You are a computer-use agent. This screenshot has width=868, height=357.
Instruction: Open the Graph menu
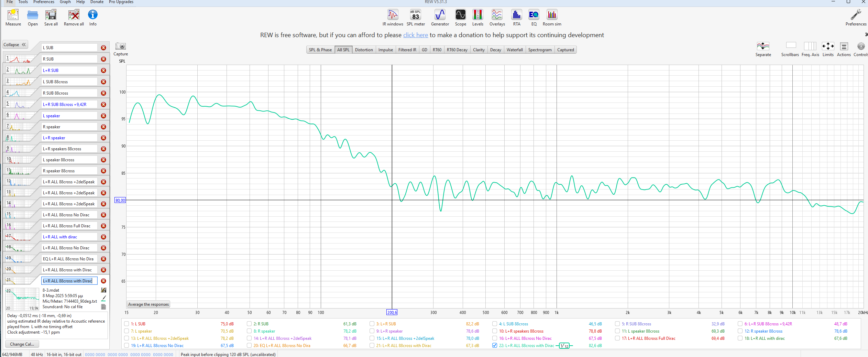point(65,2)
